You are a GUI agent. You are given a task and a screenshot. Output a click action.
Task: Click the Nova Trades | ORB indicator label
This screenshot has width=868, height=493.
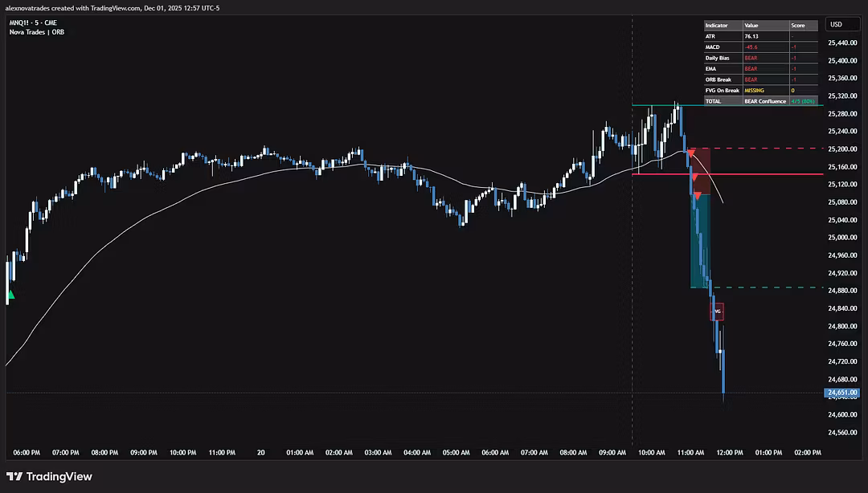pos(37,33)
